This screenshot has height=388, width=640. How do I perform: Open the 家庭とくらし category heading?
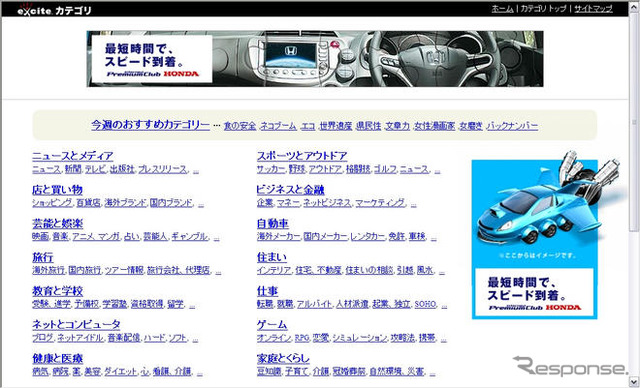(283, 359)
